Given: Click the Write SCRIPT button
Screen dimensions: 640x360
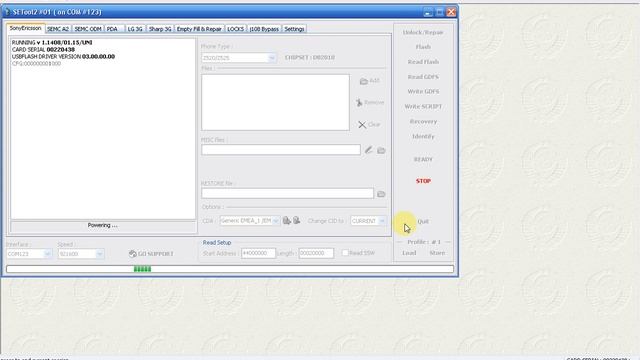Looking at the screenshot, I should pos(423,107).
